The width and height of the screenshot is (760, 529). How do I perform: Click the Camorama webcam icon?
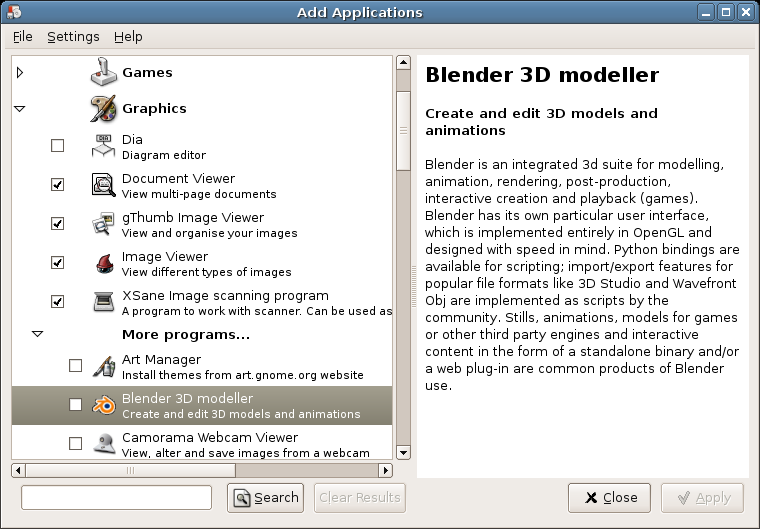pos(104,444)
